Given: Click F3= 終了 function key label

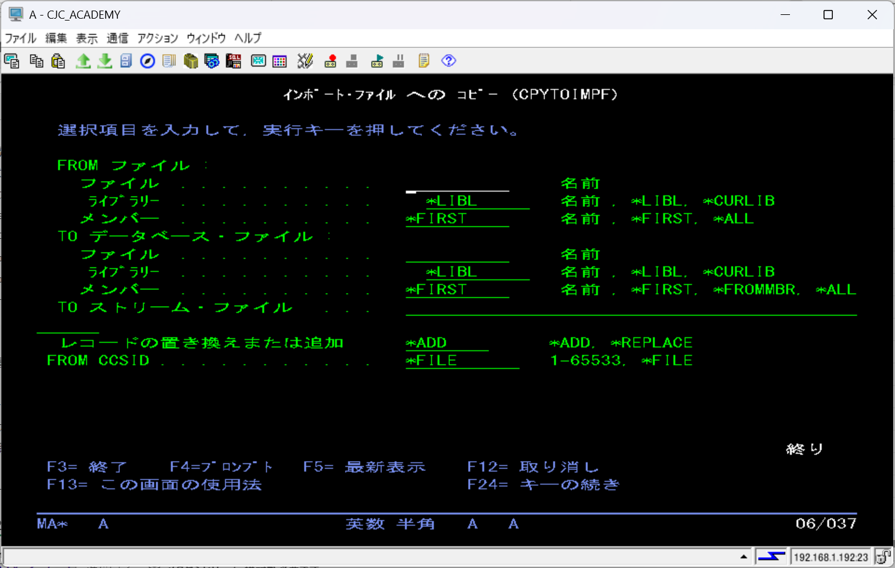Looking at the screenshot, I should tap(87, 467).
